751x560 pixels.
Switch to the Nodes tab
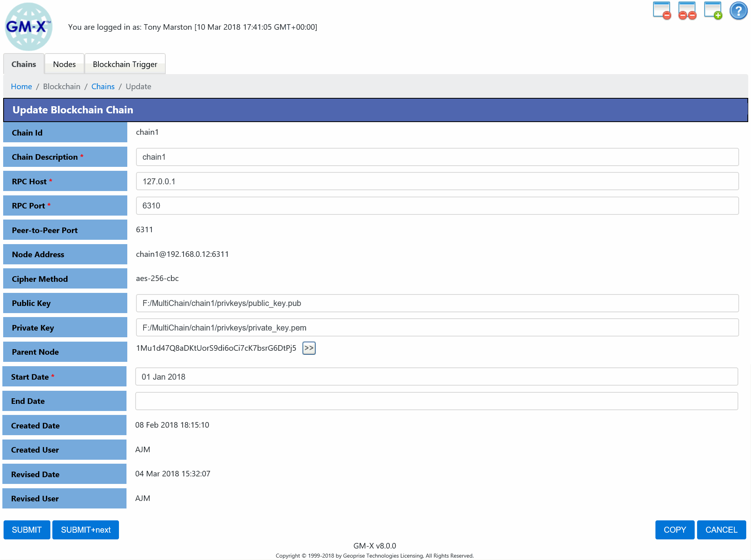click(64, 64)
